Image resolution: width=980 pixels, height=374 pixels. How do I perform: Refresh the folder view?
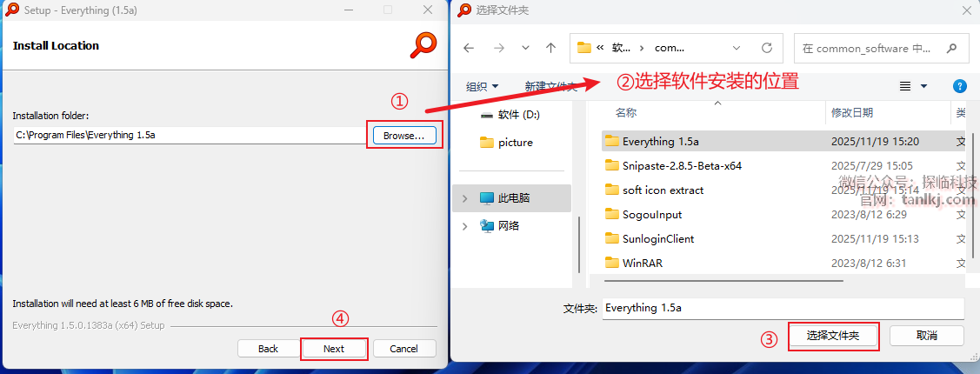[x=767, y=48]
